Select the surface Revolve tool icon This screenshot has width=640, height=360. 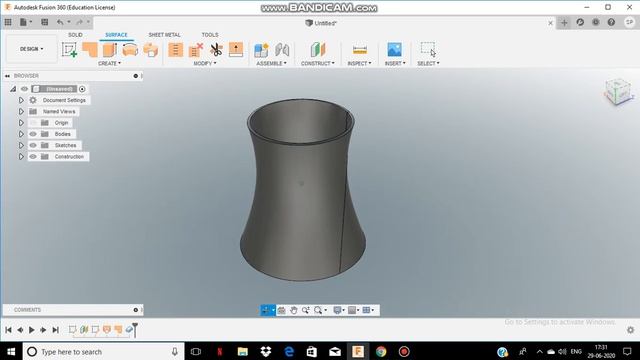(x=130, y=50)
